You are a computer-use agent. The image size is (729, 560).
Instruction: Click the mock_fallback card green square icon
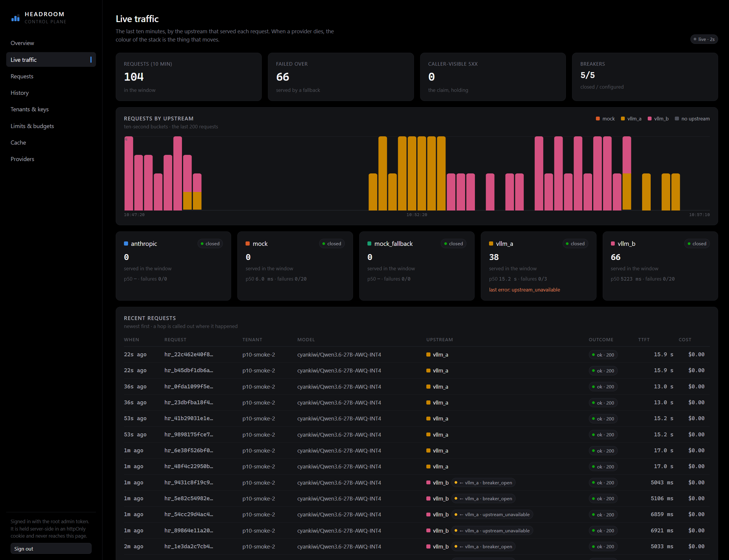[369, 244]
